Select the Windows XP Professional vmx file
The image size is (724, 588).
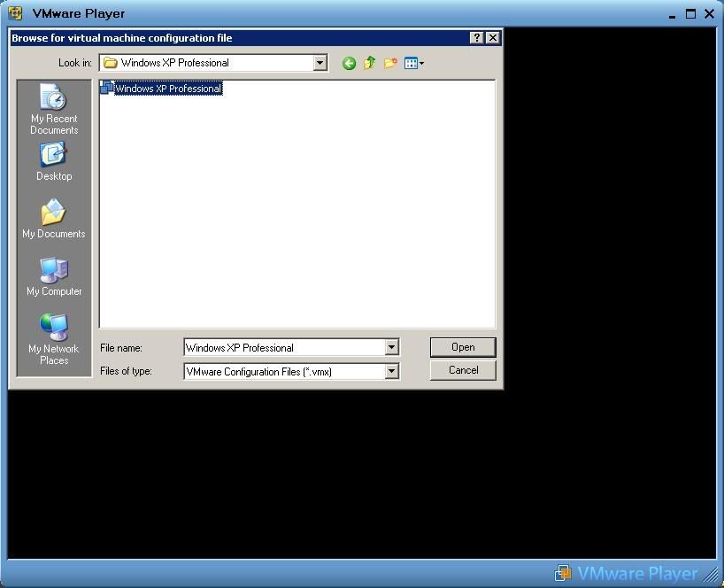(166, 89)
